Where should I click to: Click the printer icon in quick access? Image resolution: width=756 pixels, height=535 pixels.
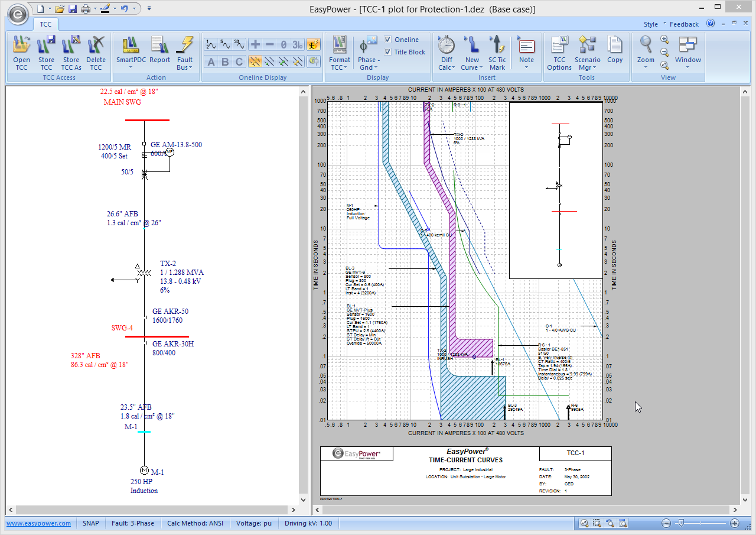pyautogui.click(x=85, y=8)
